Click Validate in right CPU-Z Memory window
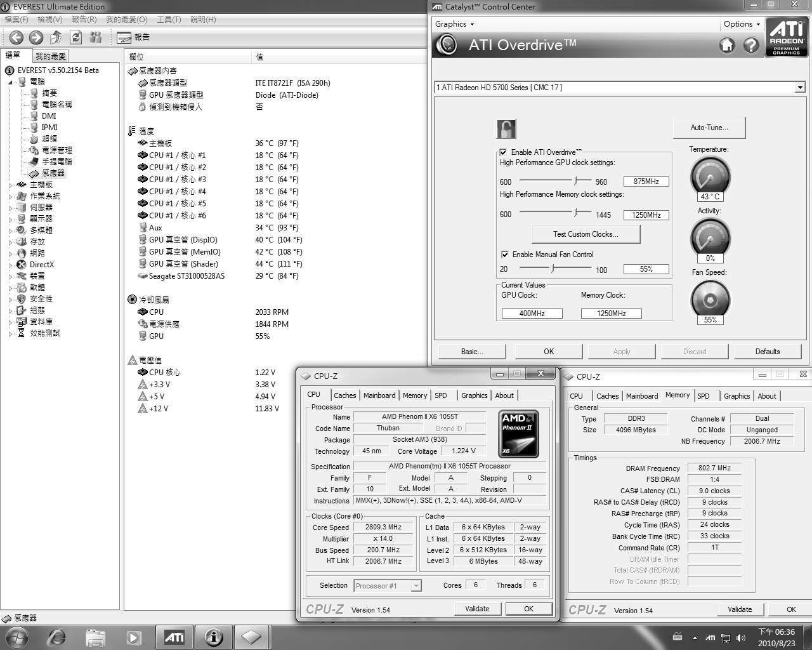812x650 pixels. [740, 609]
